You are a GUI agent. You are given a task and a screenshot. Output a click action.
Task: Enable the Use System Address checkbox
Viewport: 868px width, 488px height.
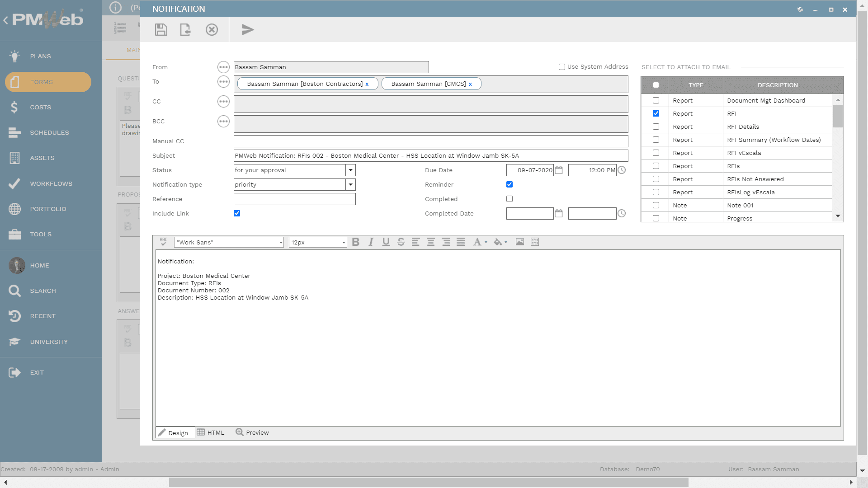(561, 66)
